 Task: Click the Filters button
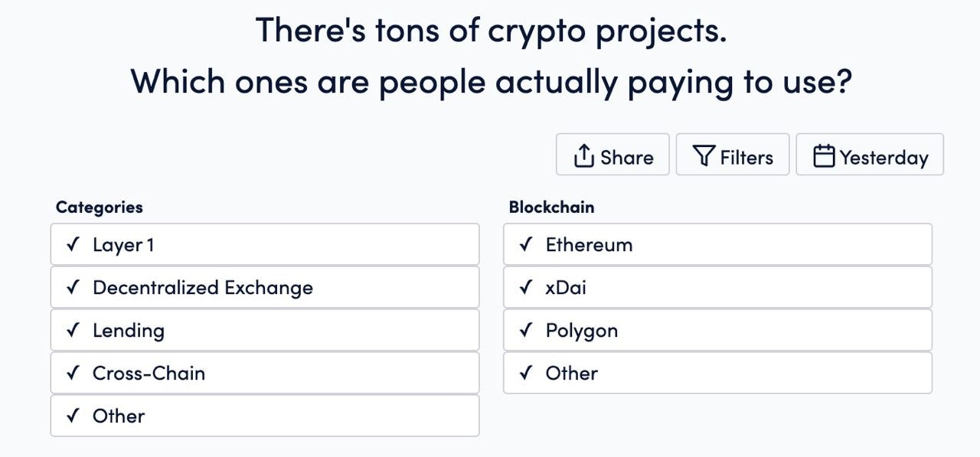733,154
